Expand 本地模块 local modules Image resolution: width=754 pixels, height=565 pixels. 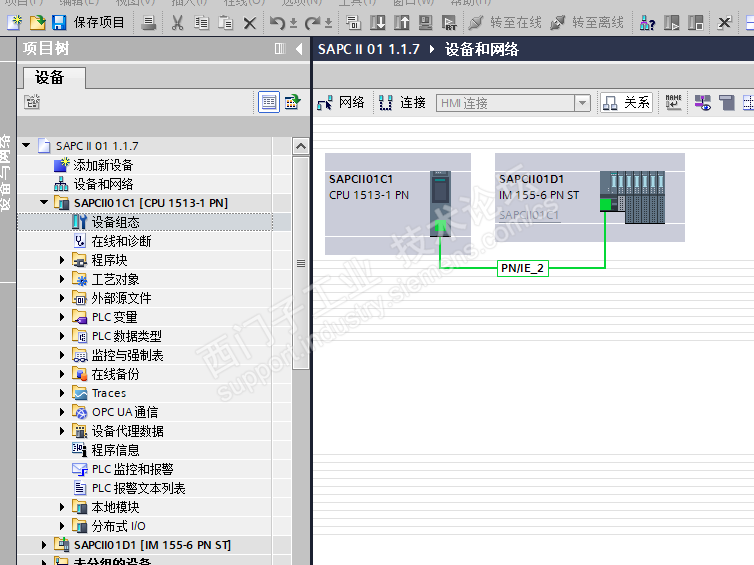point(62,507)
